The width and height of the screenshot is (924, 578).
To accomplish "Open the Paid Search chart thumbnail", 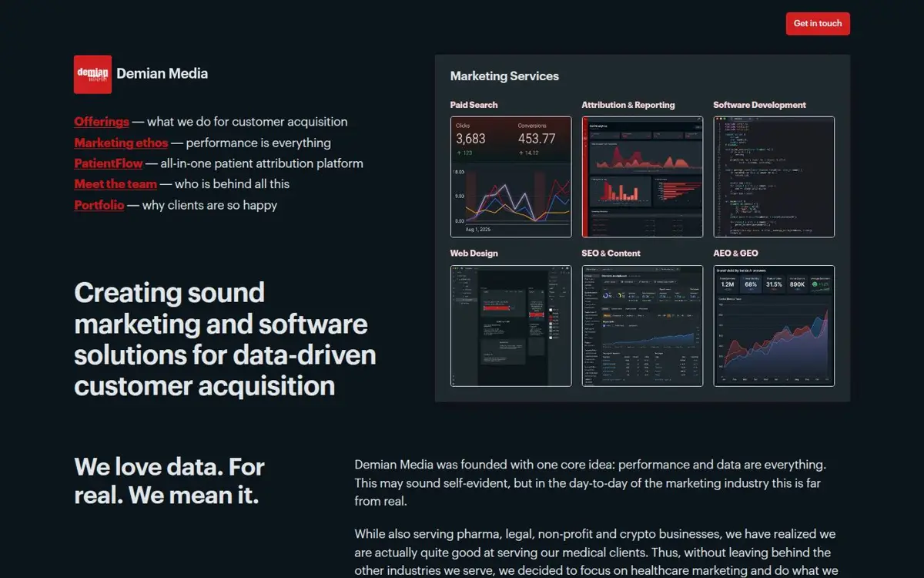I will coord(511,176).
